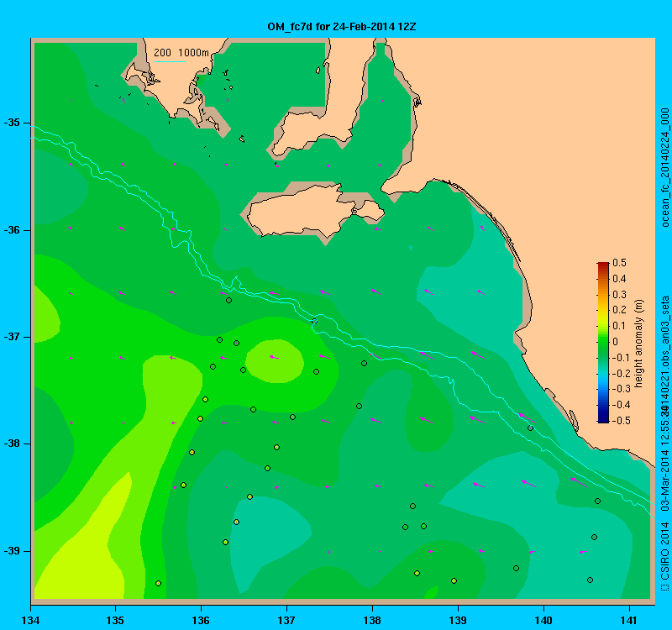Click the latitude label '-35'
This screenshot has width=672, height=630.
[x=12, y=123]
